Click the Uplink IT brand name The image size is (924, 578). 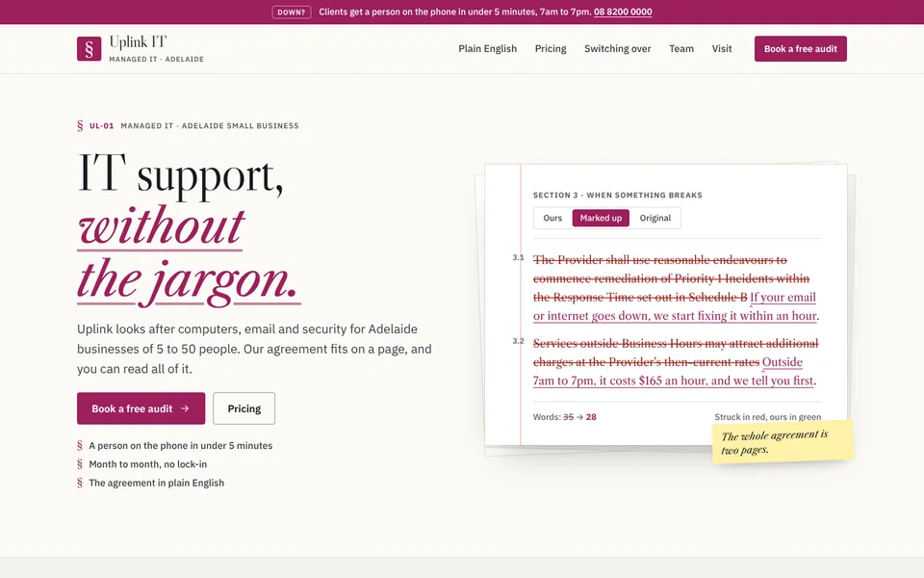138,41
